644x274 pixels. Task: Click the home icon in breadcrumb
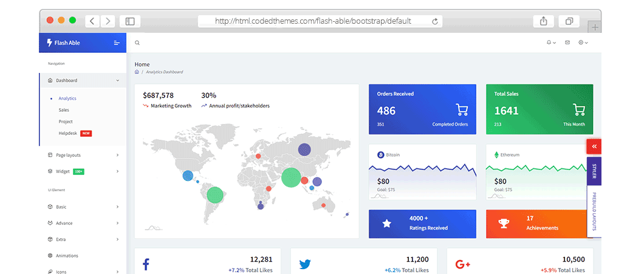pos(137,72)
